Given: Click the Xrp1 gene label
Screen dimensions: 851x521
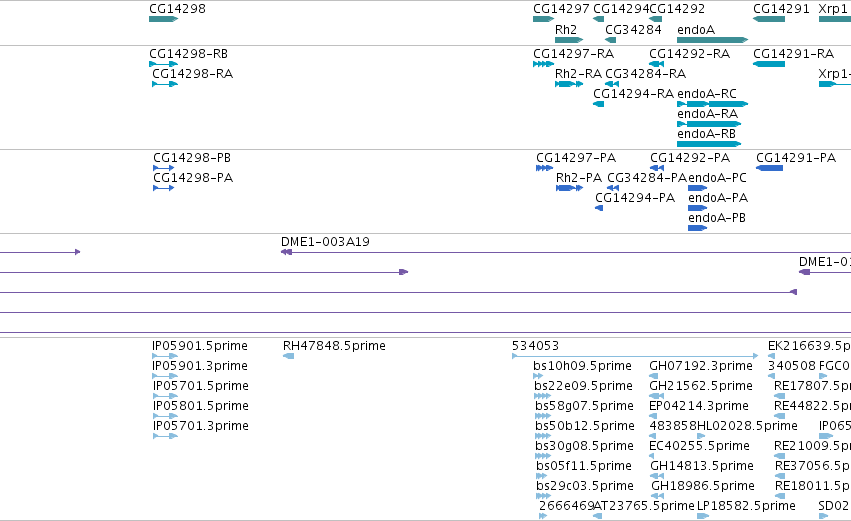Looking at the screenshot, I should point(833,9).
